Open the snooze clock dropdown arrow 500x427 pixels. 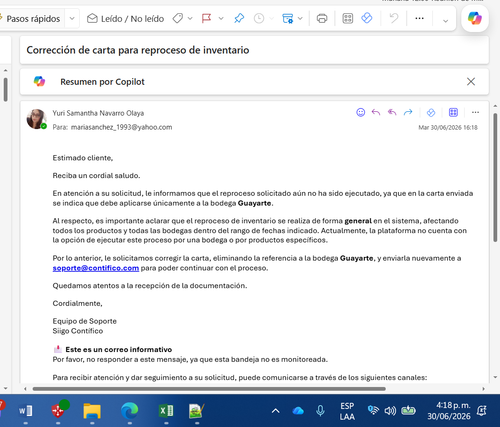click(x=271, y=19)
